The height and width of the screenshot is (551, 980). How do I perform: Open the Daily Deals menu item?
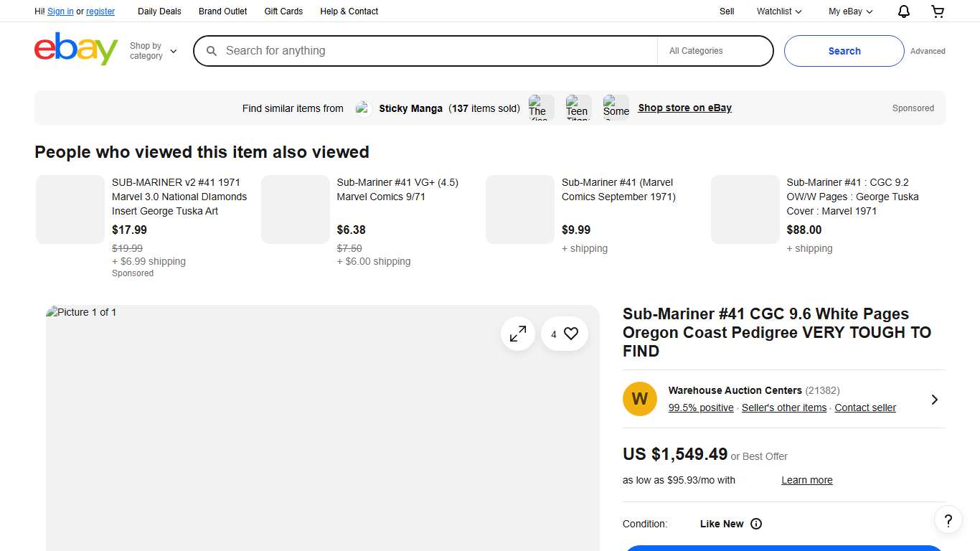click(x=159, y=11)
